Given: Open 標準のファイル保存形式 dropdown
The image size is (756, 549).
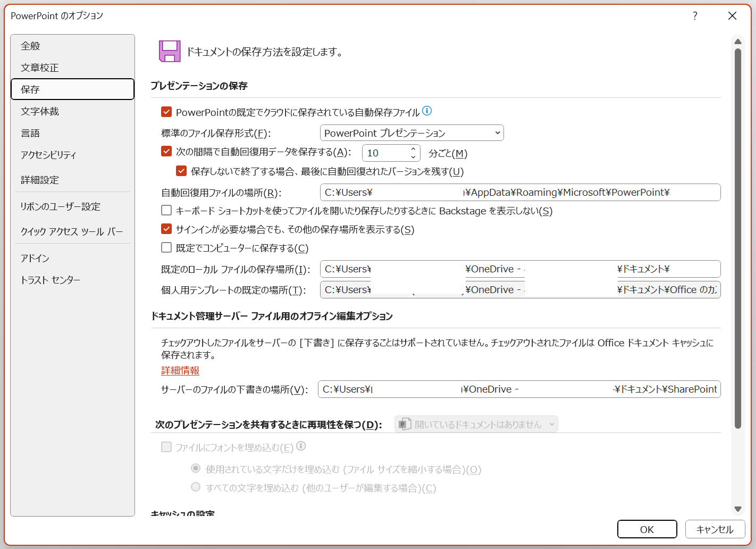Looking at the screenshot, I should point(412,133).
